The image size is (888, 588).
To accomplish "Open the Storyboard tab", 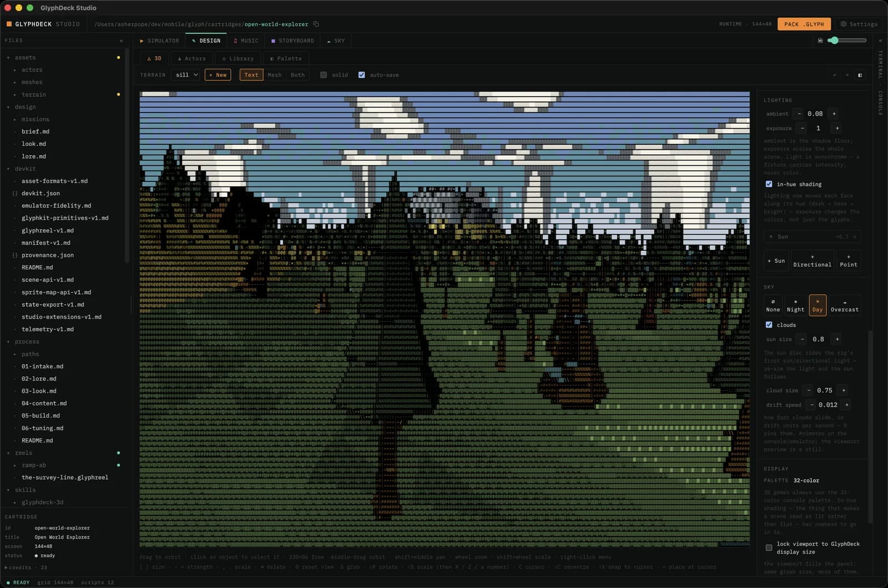I will click(292, 40).
